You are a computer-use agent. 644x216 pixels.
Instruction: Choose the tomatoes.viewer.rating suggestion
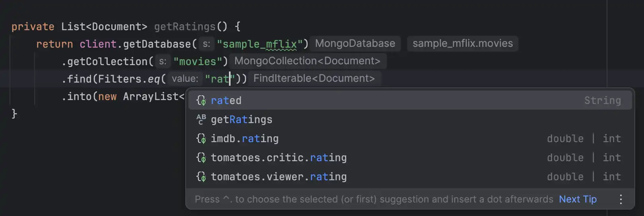point(279,177)
